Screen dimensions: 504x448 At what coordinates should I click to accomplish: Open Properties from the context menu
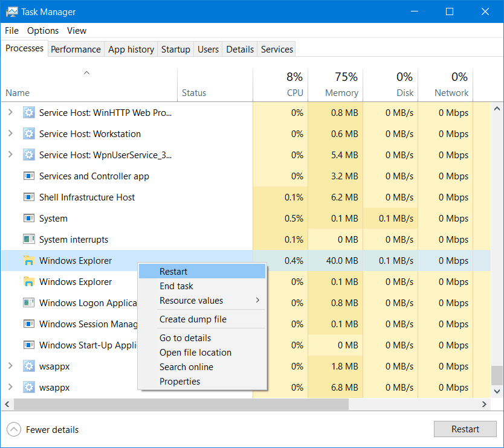[202, 381]
